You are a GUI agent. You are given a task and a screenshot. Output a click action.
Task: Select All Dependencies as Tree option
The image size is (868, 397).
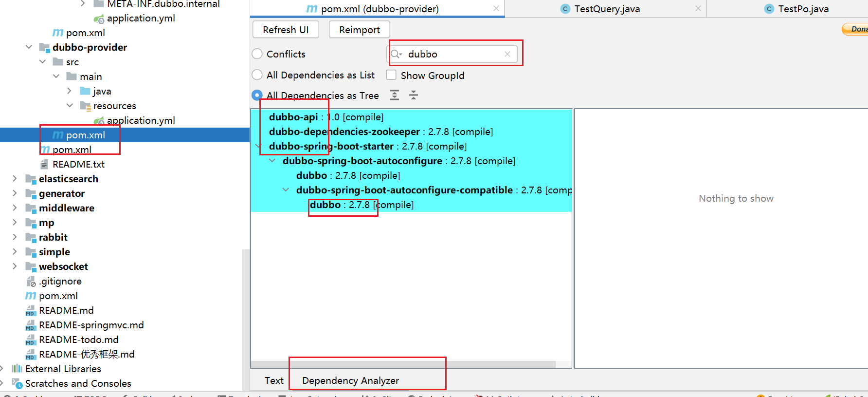pyautogui.click(x=257, y=95)
